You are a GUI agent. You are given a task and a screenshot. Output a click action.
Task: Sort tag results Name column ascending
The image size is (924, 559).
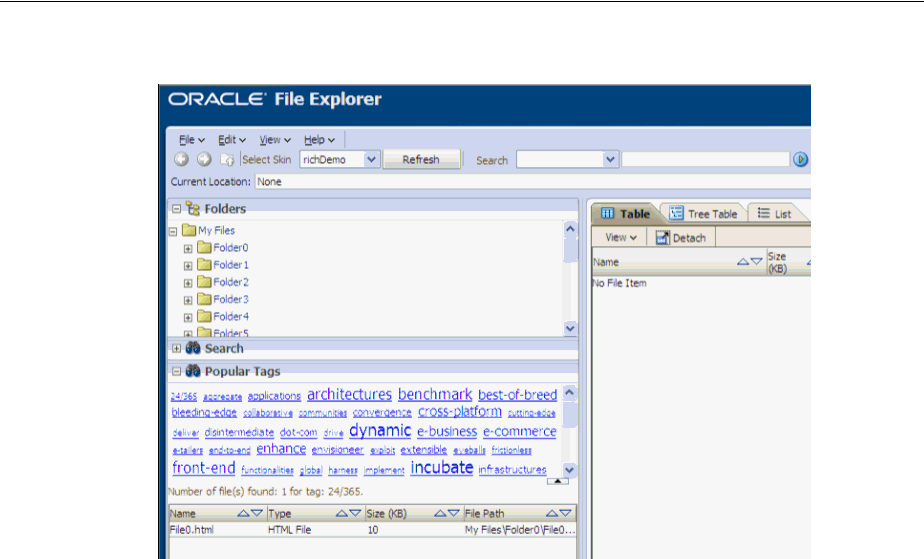[243, 514]
